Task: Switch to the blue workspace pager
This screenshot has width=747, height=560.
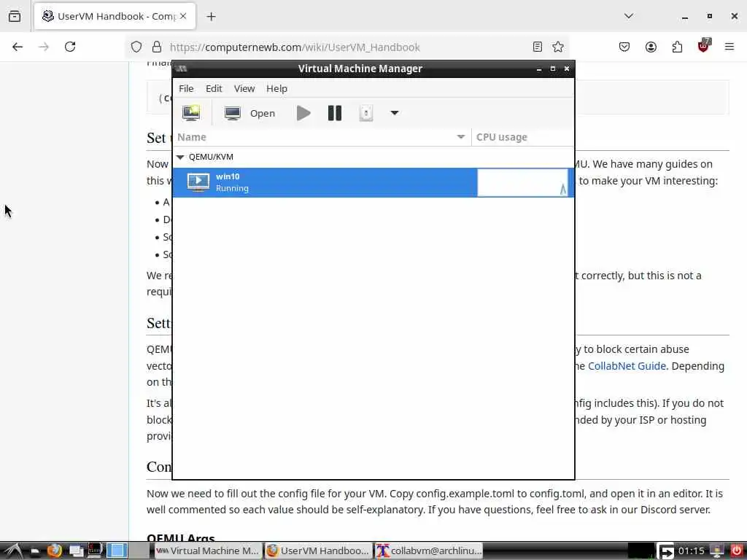Action: click(117, 551)
